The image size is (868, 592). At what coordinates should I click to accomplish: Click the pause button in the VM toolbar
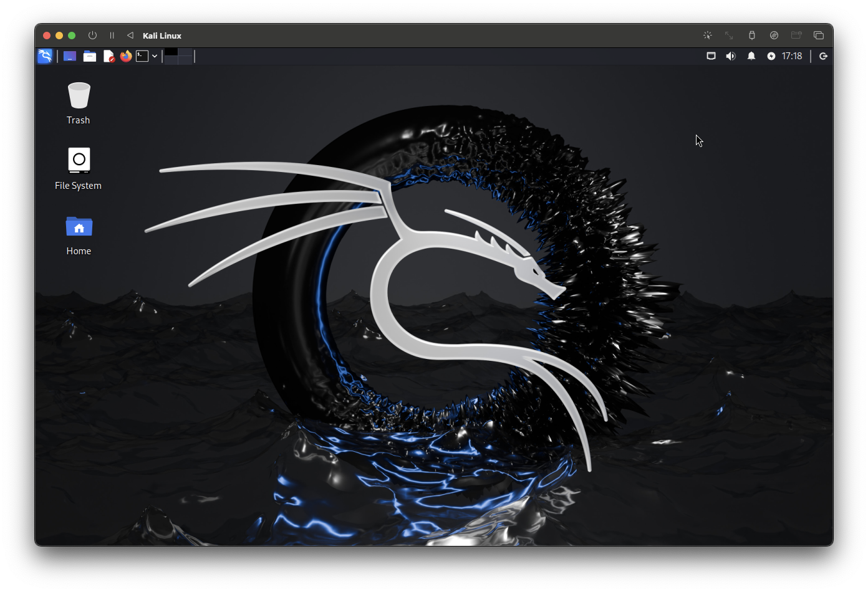pyautogui.click(x=112, y=36)
